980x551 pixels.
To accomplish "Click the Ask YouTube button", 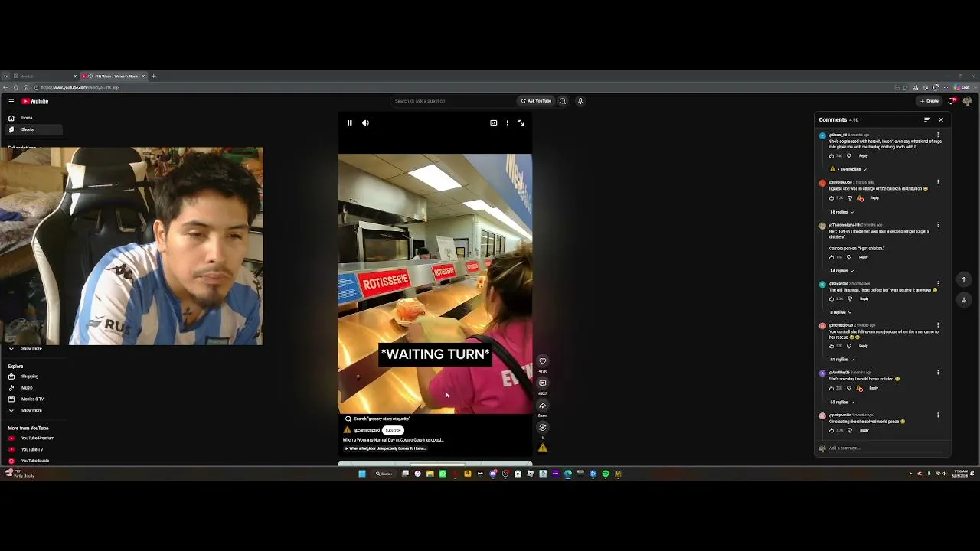I will [536, 101].
